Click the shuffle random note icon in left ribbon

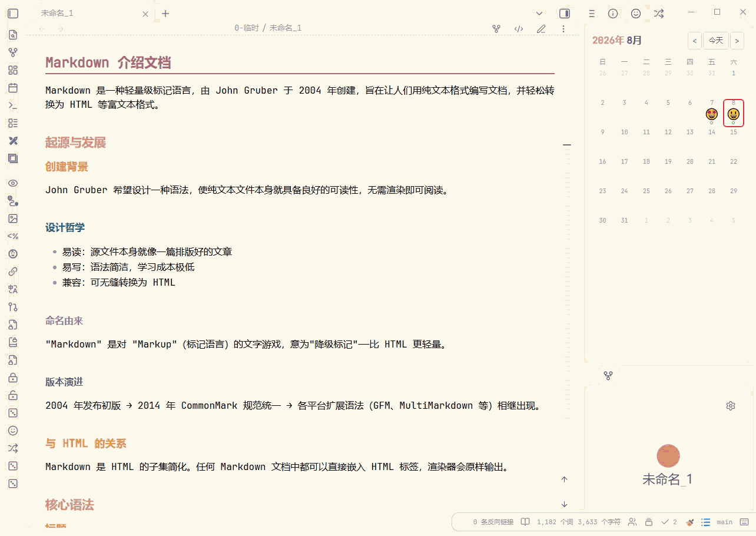13,448
